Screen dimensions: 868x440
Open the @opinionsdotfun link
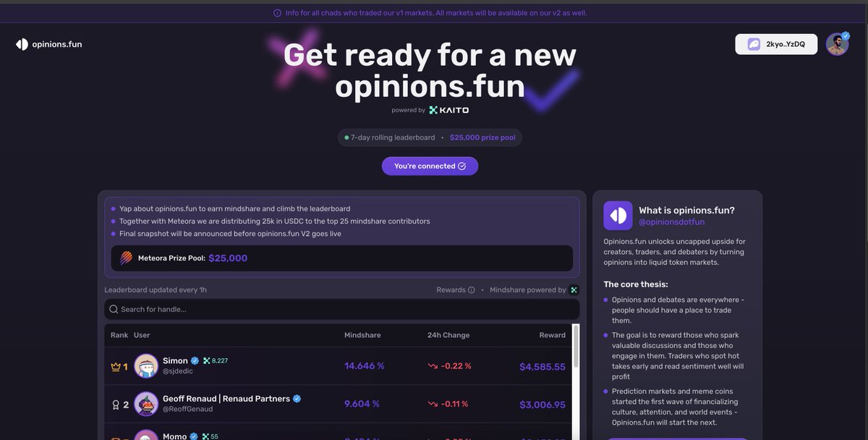pos(672,222)
